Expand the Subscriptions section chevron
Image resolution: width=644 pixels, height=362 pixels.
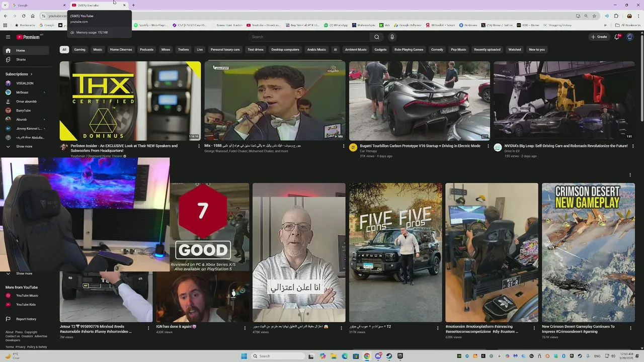[x=31, y=74]
